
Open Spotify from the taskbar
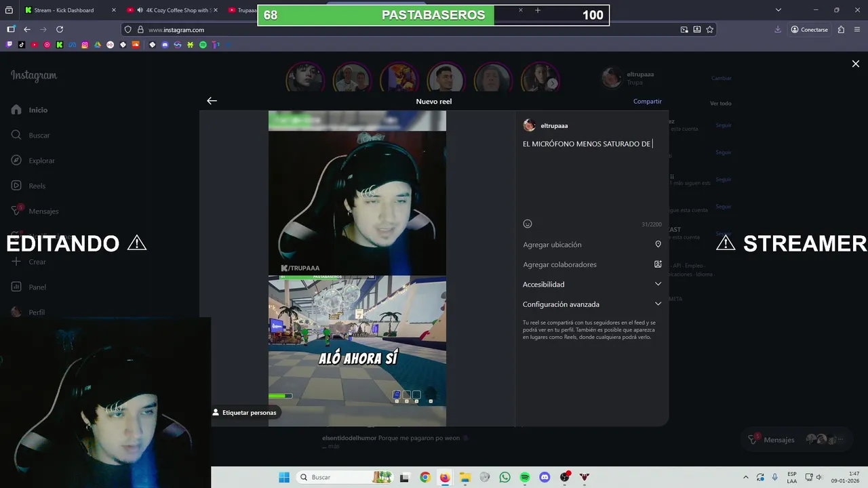pos(525,477)
